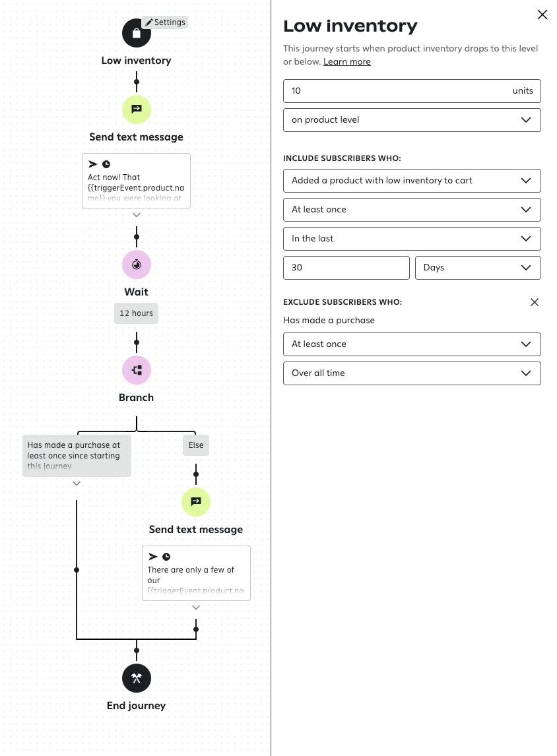Open the 'Days' unit dropdown
The width and height of the screenshot is (557, 756).
(478, 268)
